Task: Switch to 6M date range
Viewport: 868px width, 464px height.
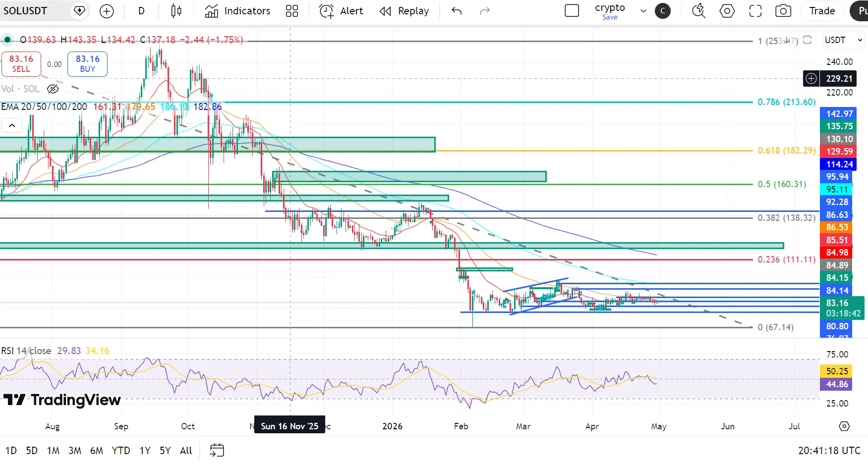Action: 97,451
